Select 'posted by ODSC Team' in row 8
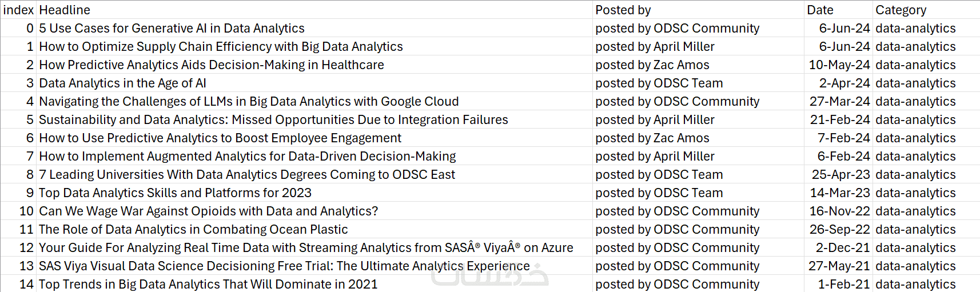The image size is (980, 292). 659,174
